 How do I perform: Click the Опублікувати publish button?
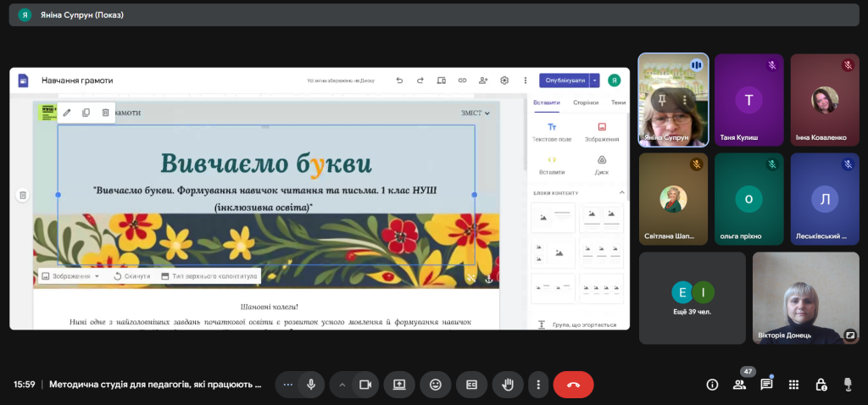tap(565, 80)
